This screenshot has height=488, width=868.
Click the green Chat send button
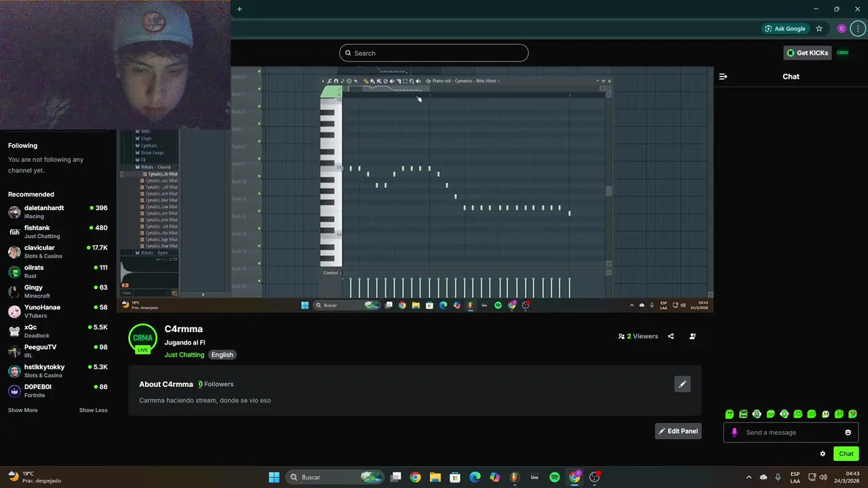tap(846, 454)
